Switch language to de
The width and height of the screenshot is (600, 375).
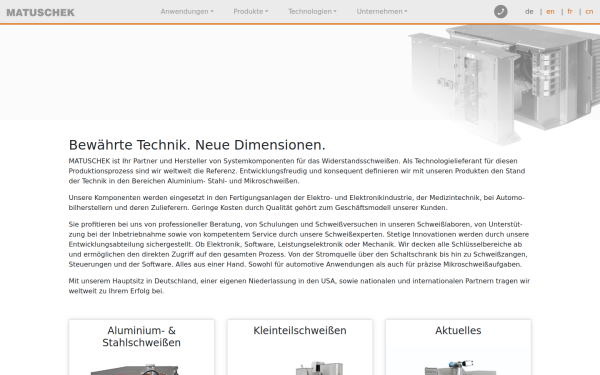point(529,11)
